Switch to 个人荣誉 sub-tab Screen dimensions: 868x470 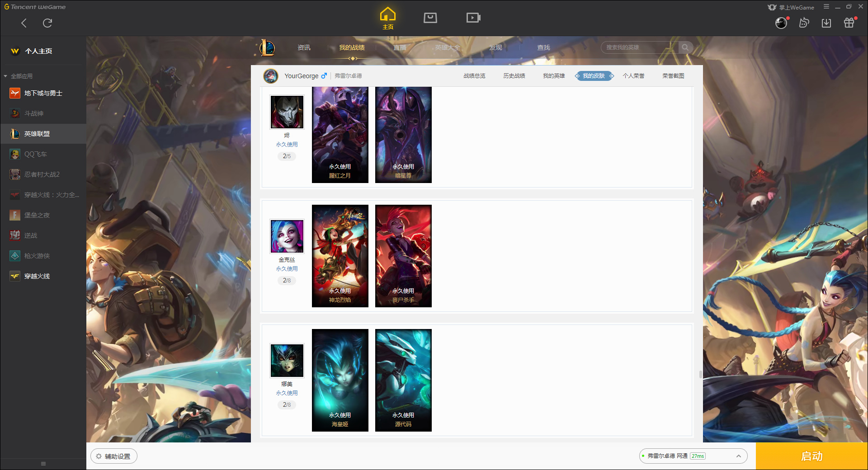(633, 76)
